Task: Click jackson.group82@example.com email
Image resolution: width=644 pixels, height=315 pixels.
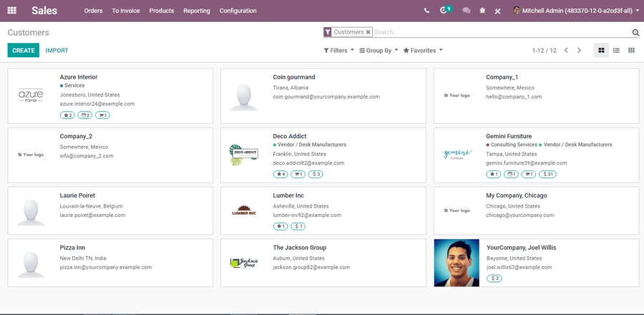Action: click(x=311, y=267)
